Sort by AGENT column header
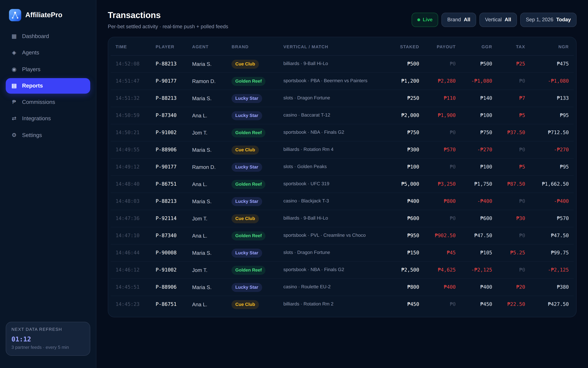The width and height of the screenshot is (588, 368). point(200,47)
